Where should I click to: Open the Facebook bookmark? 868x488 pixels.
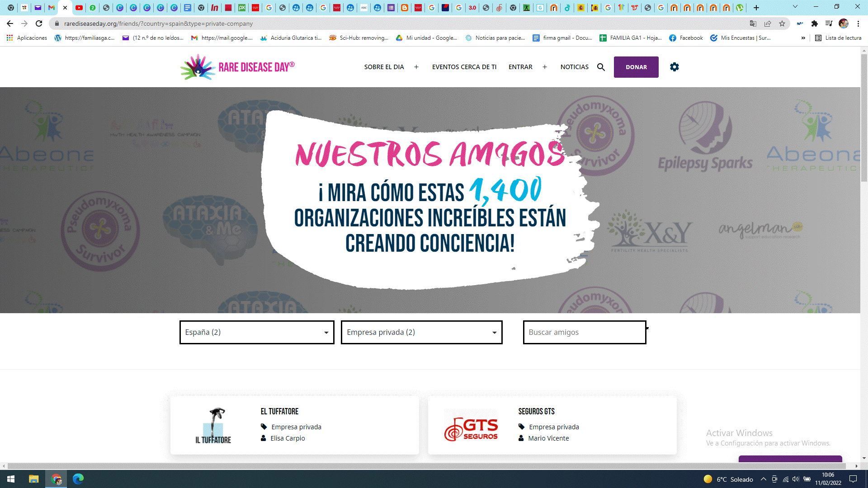click(686, 38)
